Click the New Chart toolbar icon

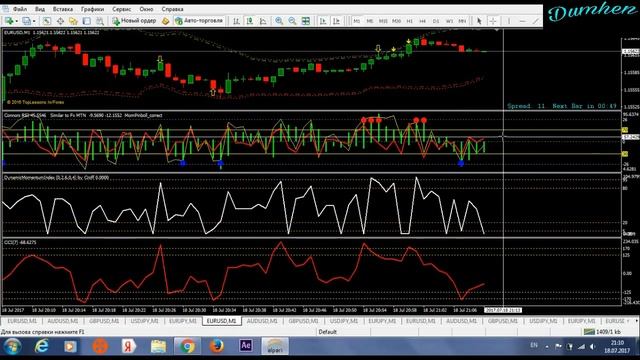coord(9,21)
